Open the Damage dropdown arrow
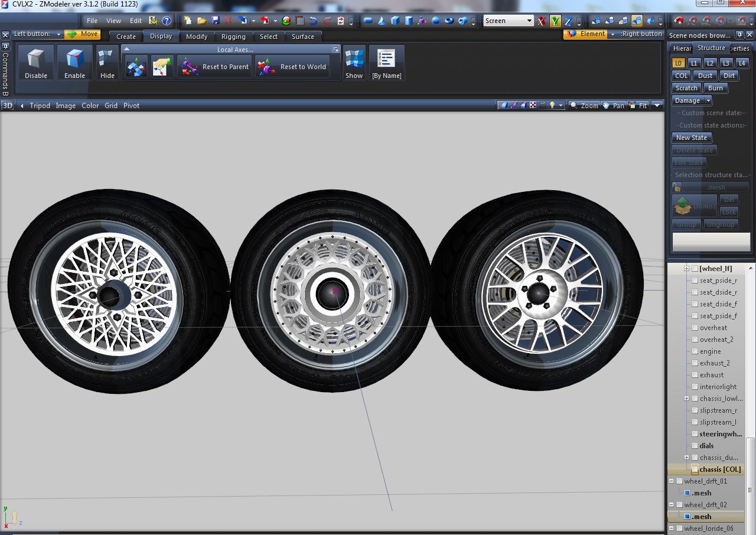The image size is (756, 535). tap(708, 101)
